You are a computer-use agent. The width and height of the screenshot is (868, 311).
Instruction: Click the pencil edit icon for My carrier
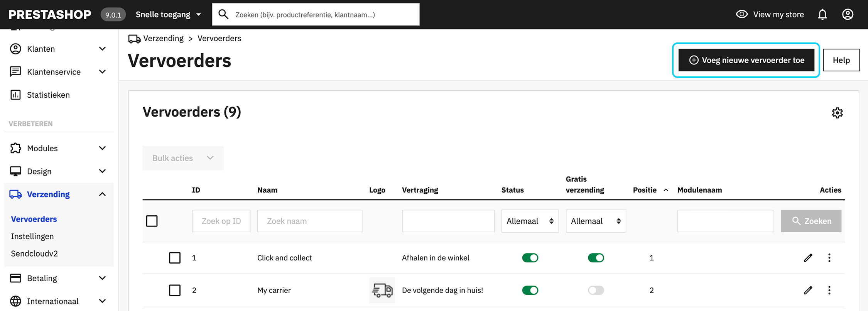(808, 290)
